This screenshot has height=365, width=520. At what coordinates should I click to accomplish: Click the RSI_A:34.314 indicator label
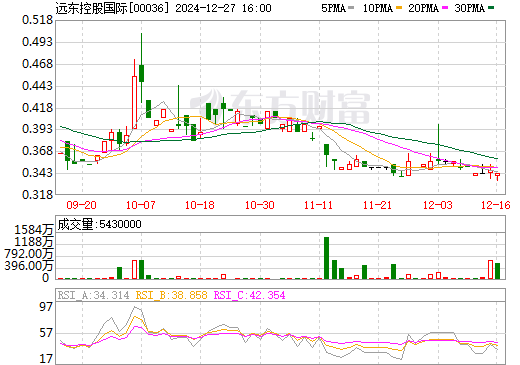(x=93, y=295)
